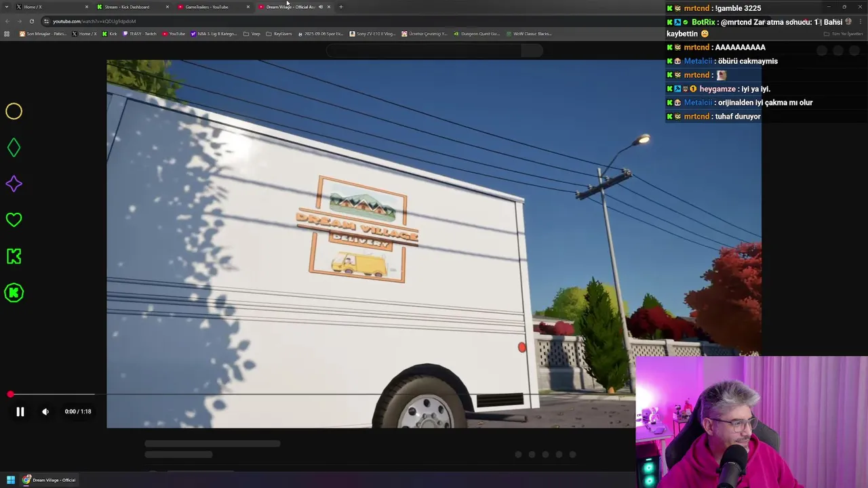Go forward to the next page

coord(19,21)
